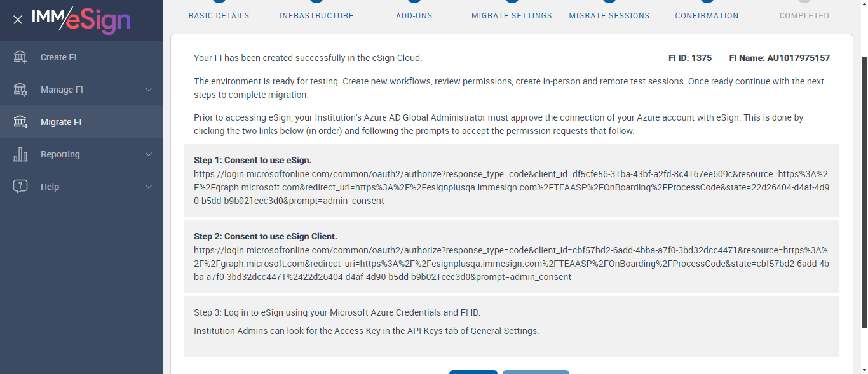Click the 'Institution Admins can look for' note
The width and height of the screenshot is (868, 374).
[366, 331]
